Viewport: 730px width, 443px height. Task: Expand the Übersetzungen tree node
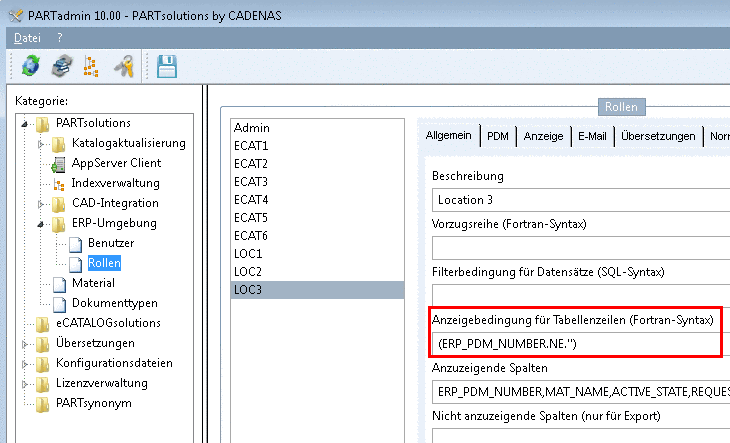point(25,344)
